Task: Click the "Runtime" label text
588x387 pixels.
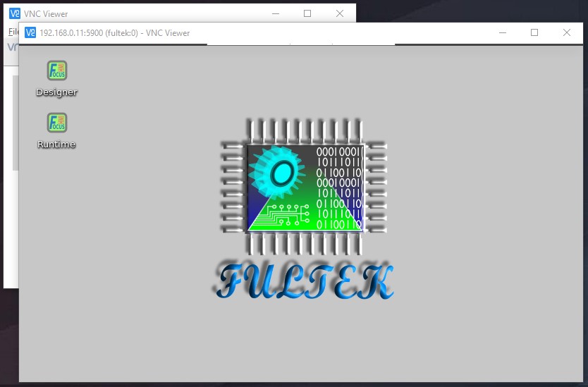Action: [56, 145]
